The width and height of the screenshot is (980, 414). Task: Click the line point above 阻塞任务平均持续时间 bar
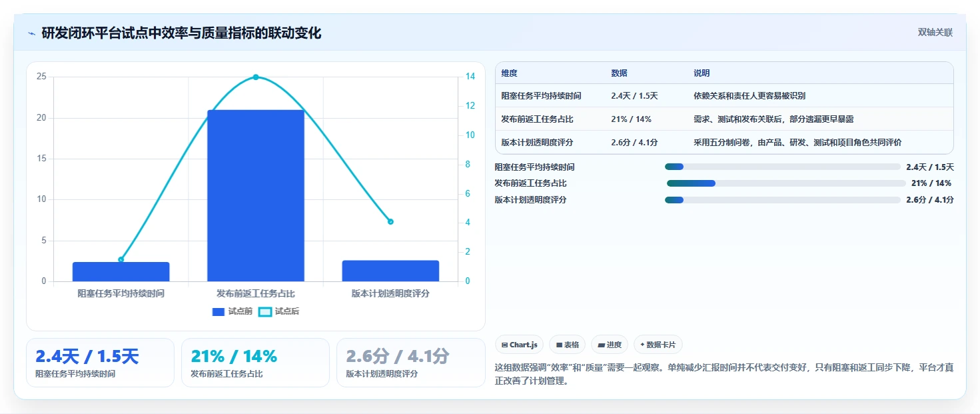pos(121,259)
